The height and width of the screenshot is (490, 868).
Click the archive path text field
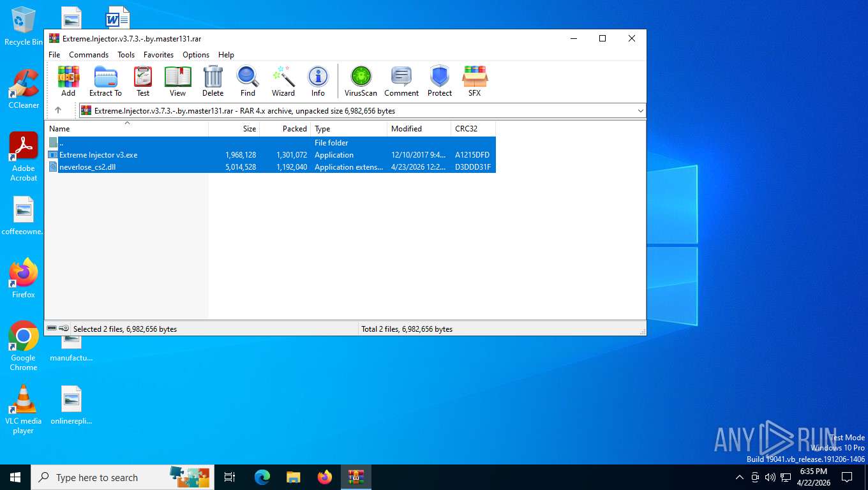(x=362, y=111)
